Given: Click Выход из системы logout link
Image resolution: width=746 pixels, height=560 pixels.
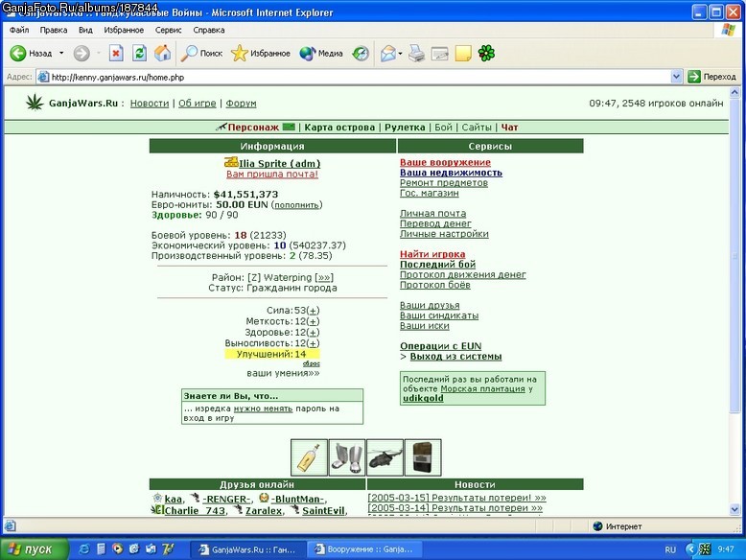Looking at the screenshot, I should click(455, 357).
